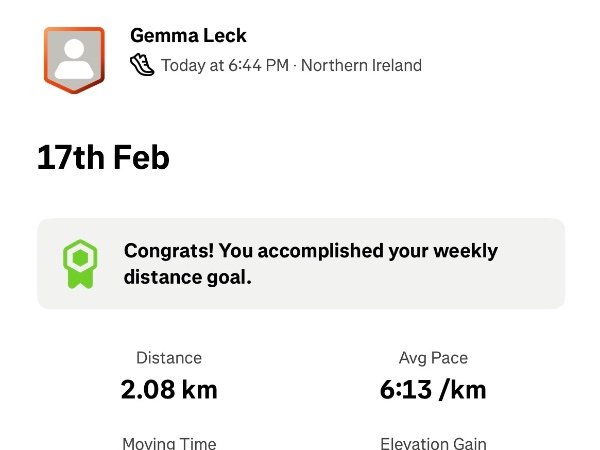The height and width of the screenshot is (450, 600).
Task: Click the '/km' unit of the average pace
Action: click(462, 389)
